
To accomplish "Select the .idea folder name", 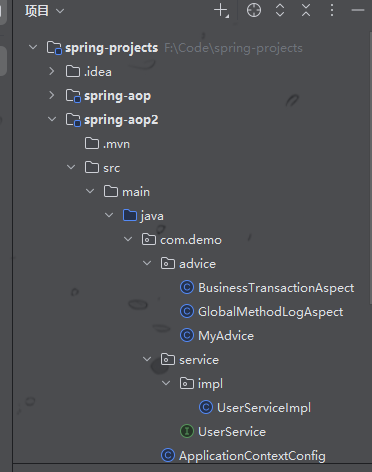I will coord(98,72).
